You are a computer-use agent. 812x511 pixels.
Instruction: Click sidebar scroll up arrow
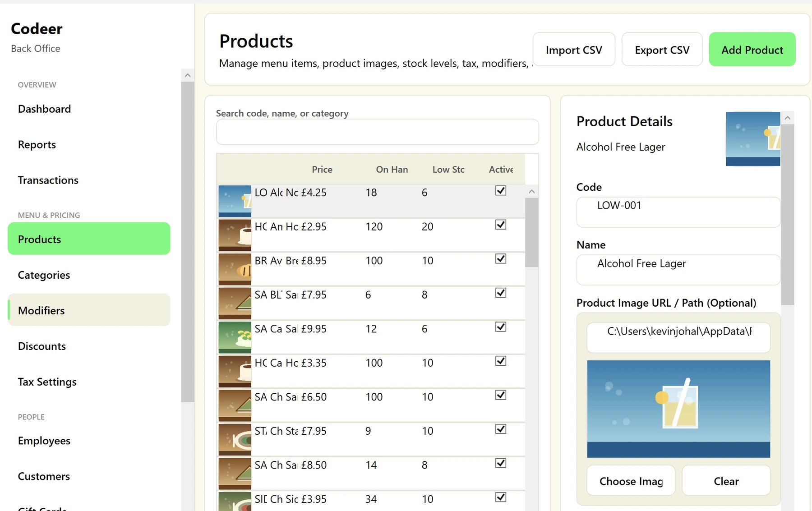click(x=188, y=75)
